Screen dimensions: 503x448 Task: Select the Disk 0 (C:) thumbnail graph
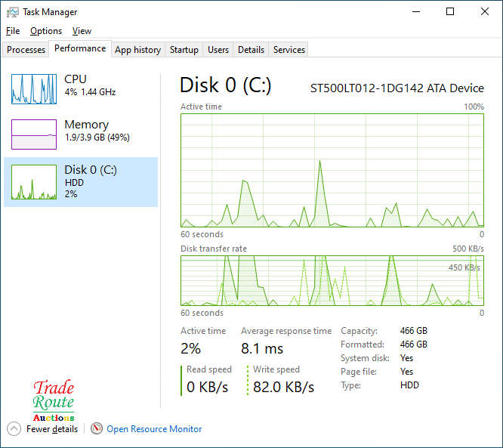pyautogui.click(x=34, y=181)
